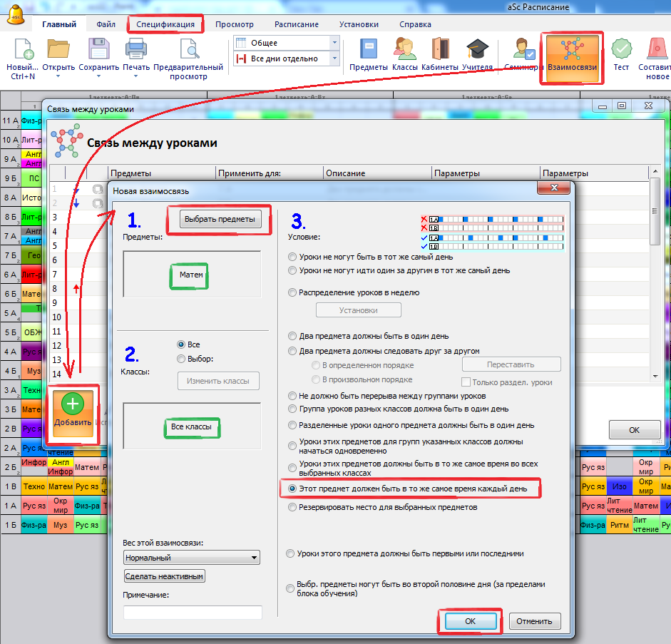
Task: Click the Печать printer icon
Action: (135, 50)
